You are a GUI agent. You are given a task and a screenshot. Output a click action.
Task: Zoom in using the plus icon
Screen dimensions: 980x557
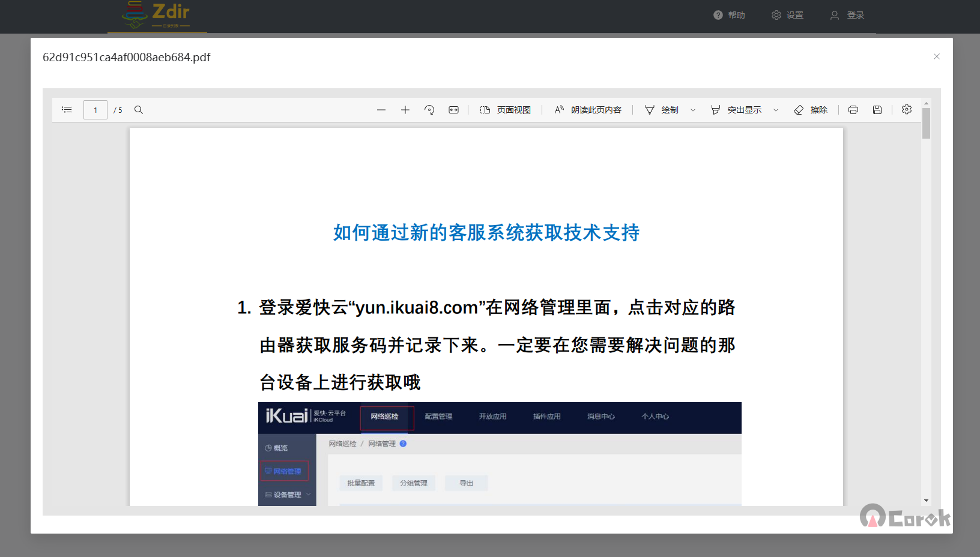coord(405,110)
